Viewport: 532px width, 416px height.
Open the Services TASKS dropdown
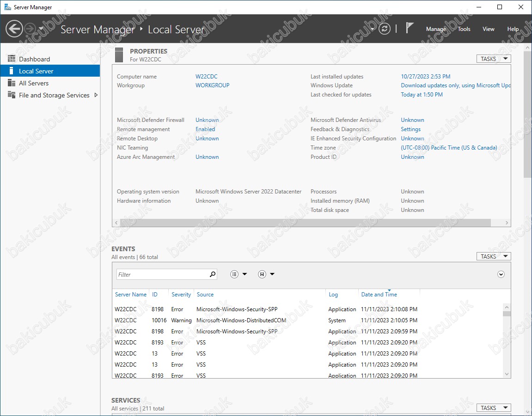pos(494,408)
